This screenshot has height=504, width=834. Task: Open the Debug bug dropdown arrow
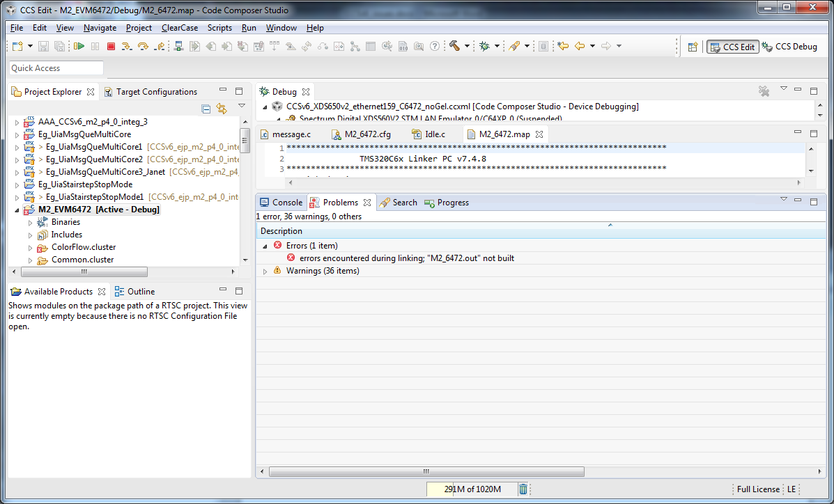pyautogui.click(x=497, y=46)
